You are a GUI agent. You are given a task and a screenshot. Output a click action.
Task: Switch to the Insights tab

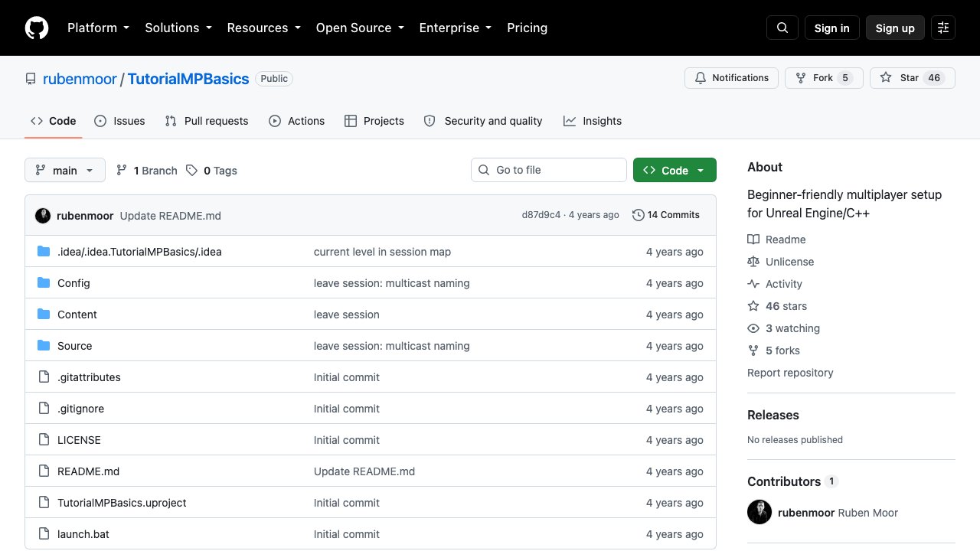[x=593, y=121]
